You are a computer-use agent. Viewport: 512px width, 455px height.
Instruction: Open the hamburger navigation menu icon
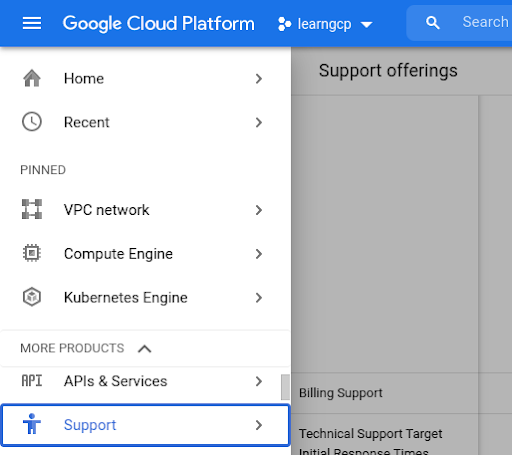tap(32, 23)
